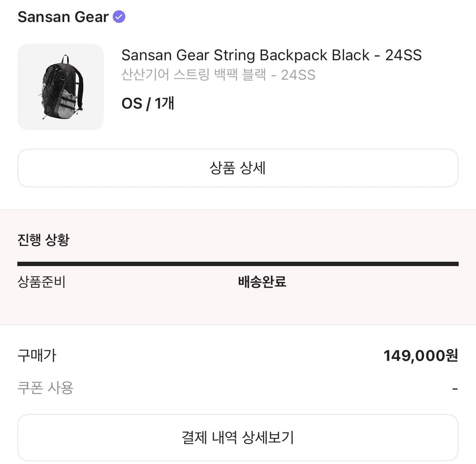Click the 구매가 price label
Image resolution: width=476 pixels, height=464 pixels.
pos(36,356)
